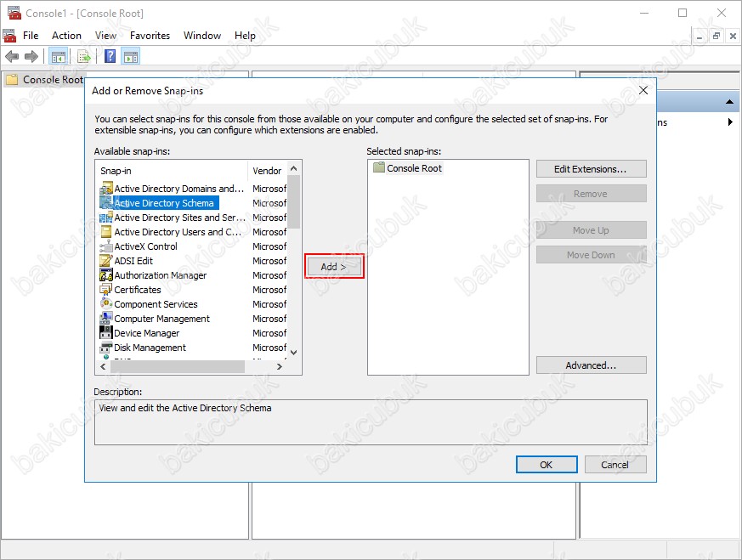Click the Advanced... button

(591, 365)
